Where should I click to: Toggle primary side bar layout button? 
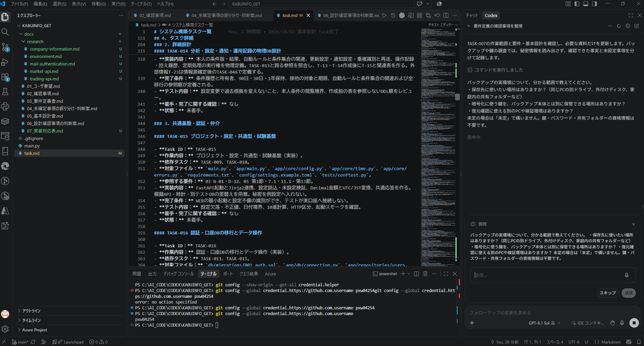click(x=577, y=4)
